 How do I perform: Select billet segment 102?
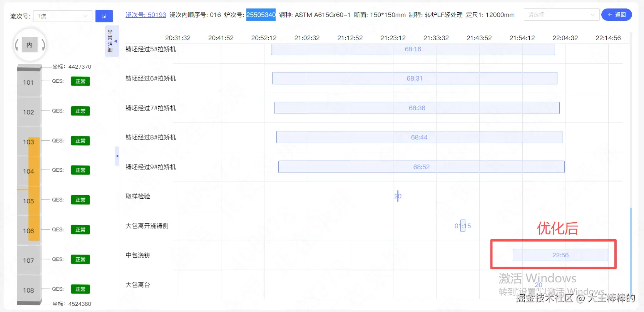(28, 112)
